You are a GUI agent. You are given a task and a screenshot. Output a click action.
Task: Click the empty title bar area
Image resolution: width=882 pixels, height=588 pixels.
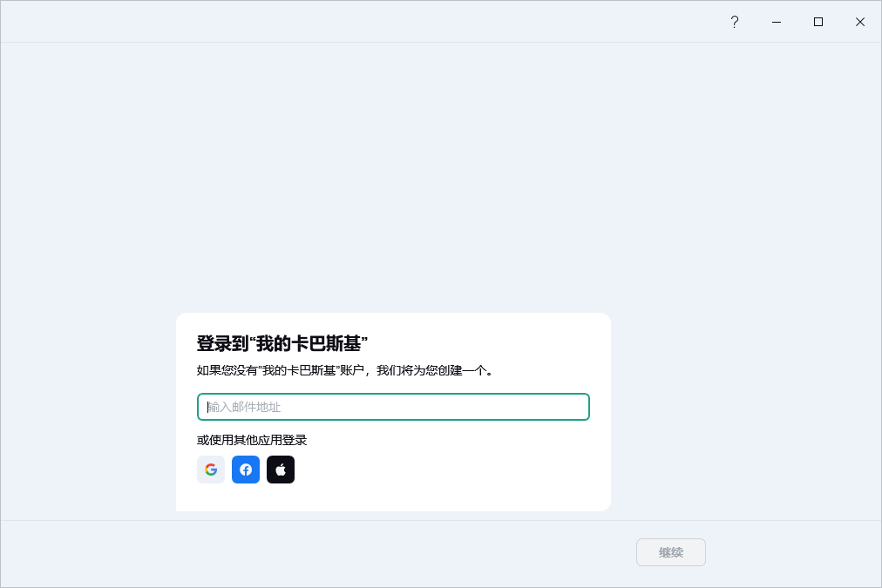coord(349,22)
